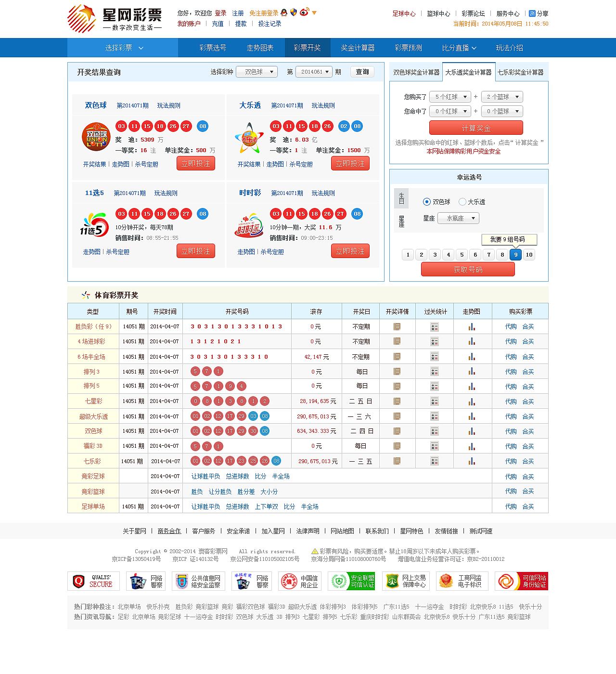The height and width of the screenshot is (674, 616).
Task: Open 过关统计 icon for 七星彩 row
Action: [x=435, y=402]
